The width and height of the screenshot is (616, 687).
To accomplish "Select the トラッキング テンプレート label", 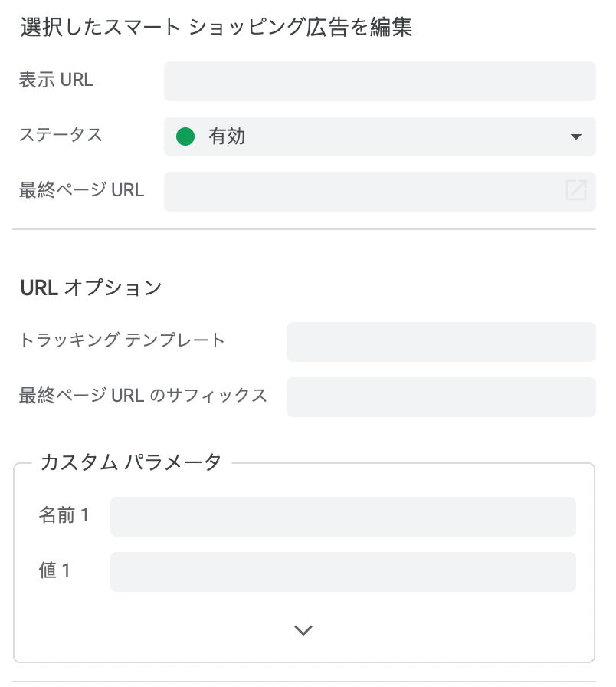I will point(122,340).
